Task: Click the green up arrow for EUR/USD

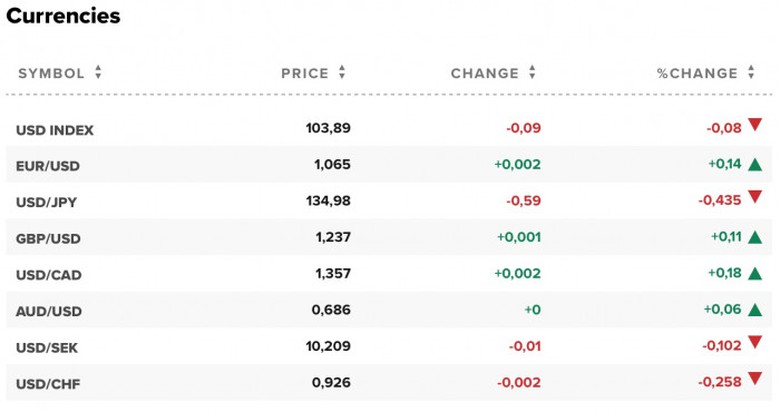Action: (x=755, y=164)
